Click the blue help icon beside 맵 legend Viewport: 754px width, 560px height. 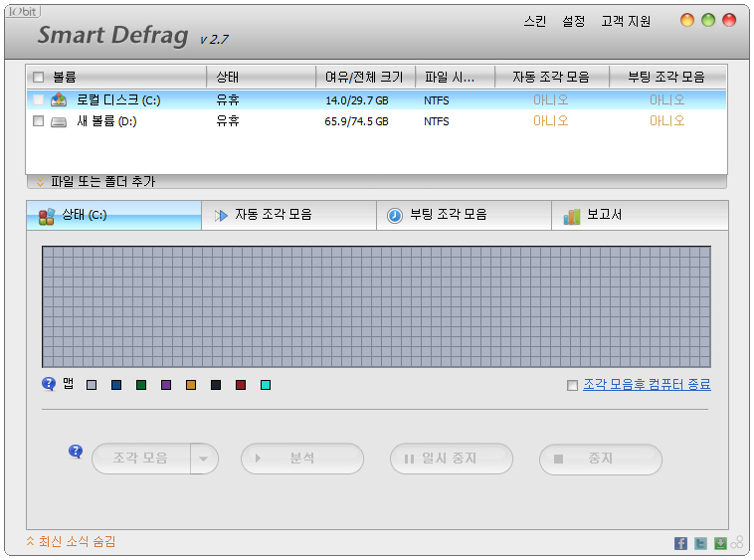(x=49, y=384)
